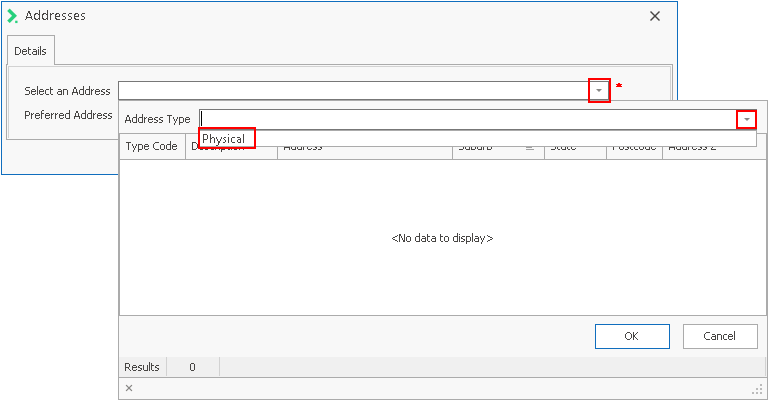Click the Addresses window app logo icon
Screen dimensions: 770x401
coord(12,16)
